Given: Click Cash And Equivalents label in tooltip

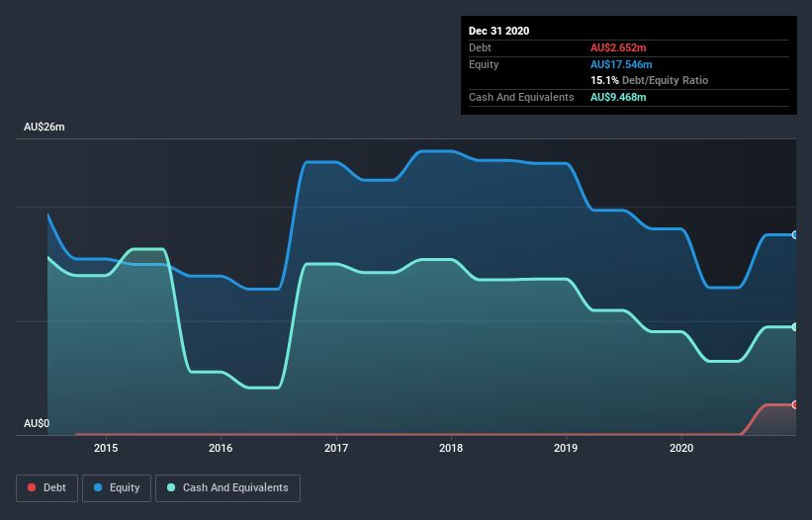Looking at the screenshot, I should 521,97.
